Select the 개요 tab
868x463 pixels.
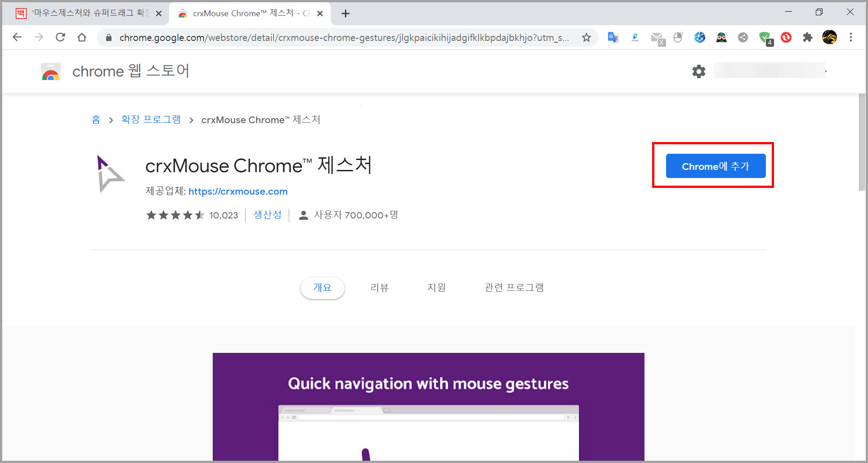click(322, 288)
